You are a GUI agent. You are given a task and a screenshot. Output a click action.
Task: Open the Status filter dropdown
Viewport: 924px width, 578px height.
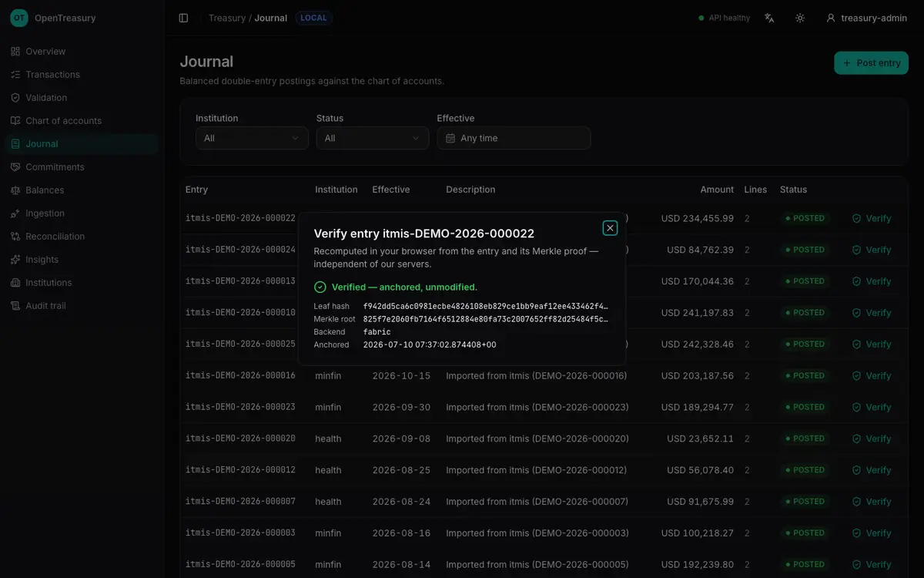(373, 138)
